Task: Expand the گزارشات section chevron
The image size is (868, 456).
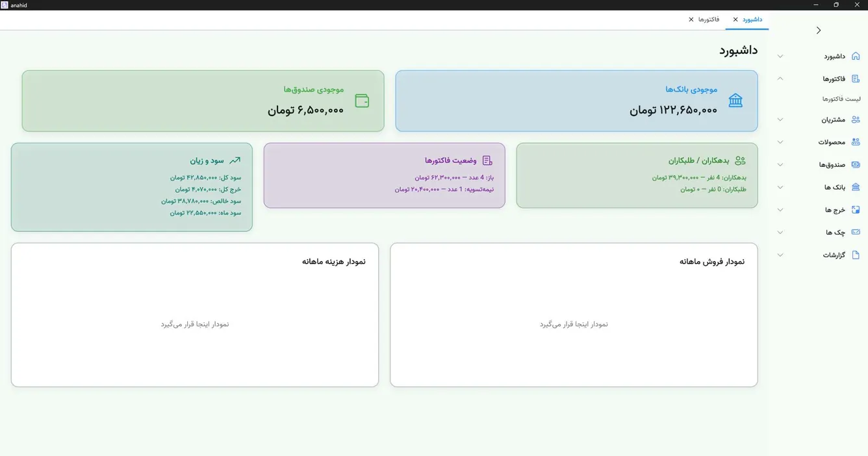Action: pos(780,255)
